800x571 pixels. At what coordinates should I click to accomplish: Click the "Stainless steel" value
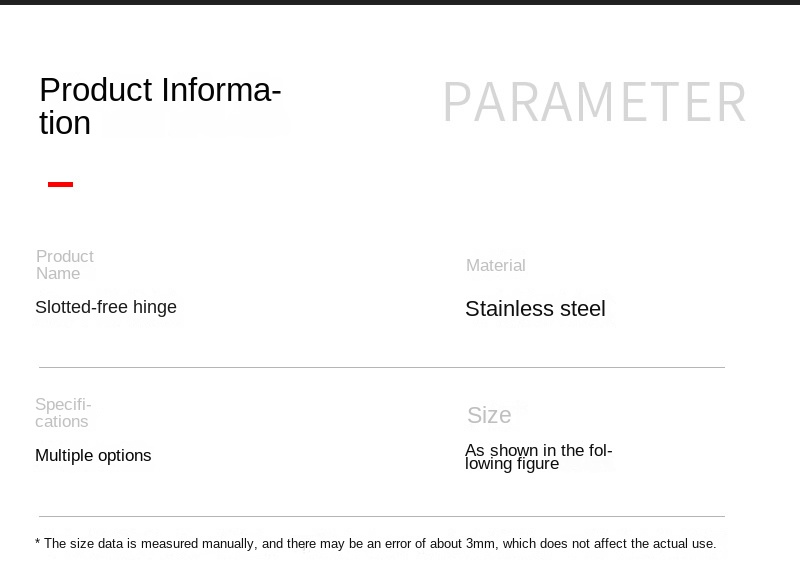[535, 309]
